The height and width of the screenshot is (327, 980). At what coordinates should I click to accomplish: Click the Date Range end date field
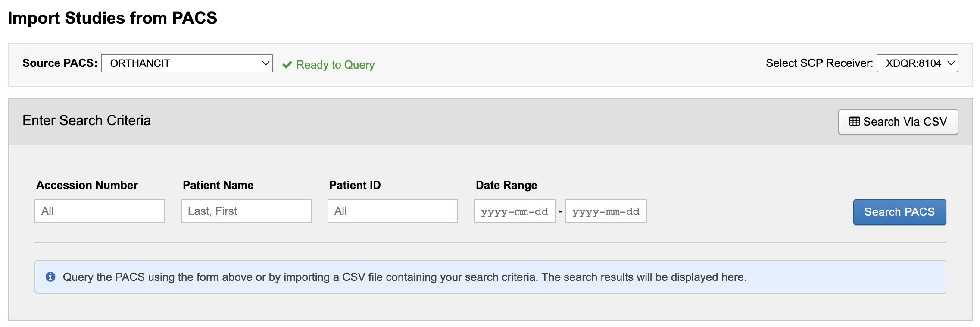(606, 211)
